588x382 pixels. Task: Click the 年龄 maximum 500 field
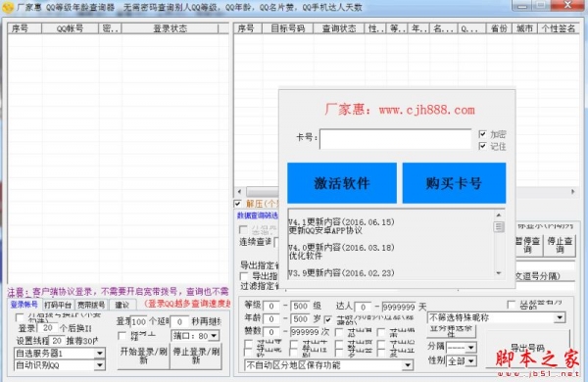point(301,319)
